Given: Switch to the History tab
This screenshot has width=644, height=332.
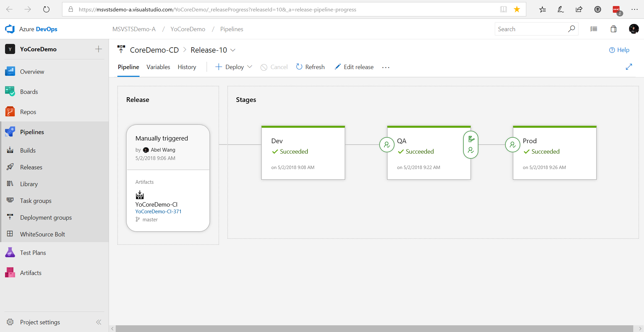Looking at the screenshot, I should click(x=187, y=67).
